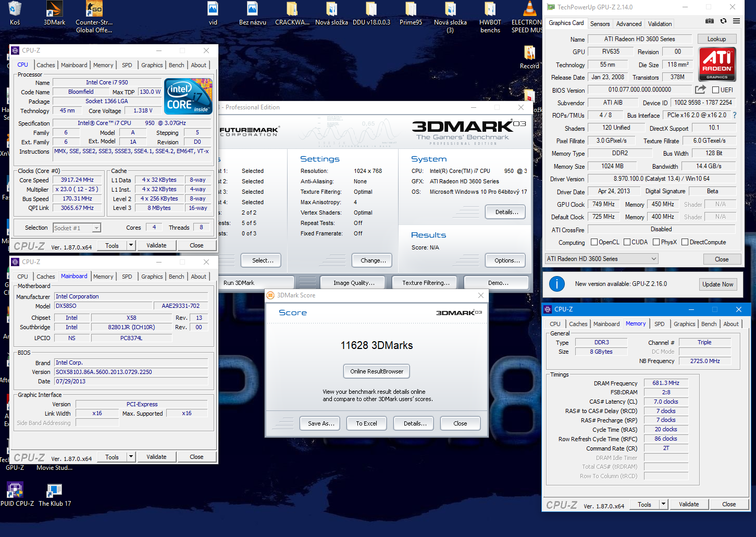
Task: Click To Excel in 3DMark Score window
Action: coord(366,423)
